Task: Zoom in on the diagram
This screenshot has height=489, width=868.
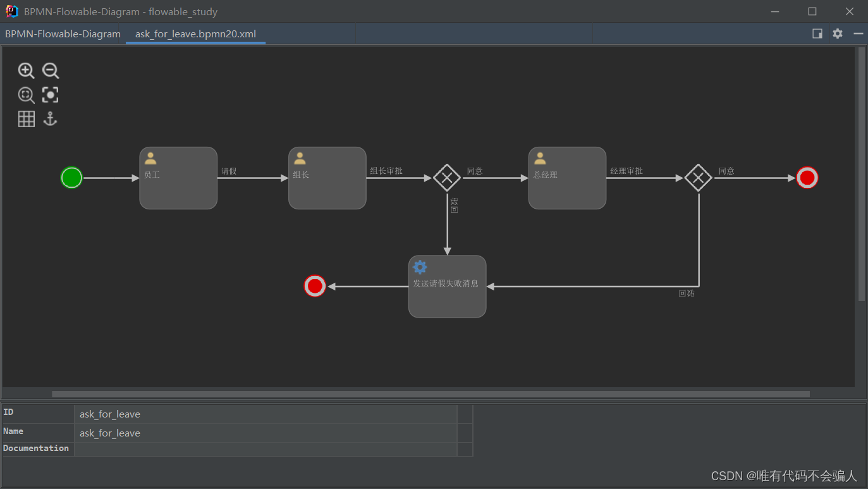Action: coord(26,71)
